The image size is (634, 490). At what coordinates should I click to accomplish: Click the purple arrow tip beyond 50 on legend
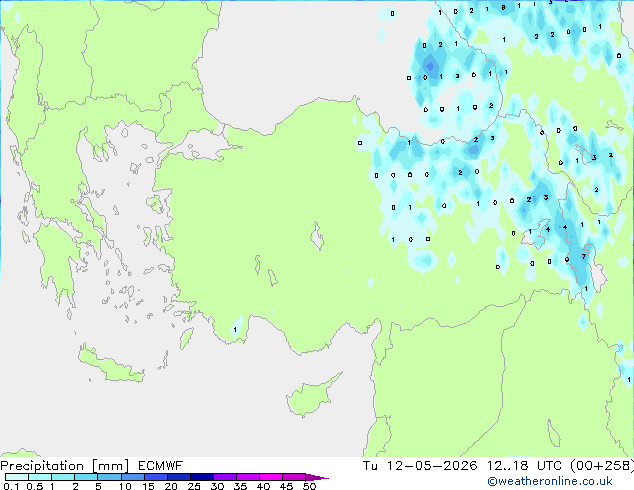click(x=317, y=477)
